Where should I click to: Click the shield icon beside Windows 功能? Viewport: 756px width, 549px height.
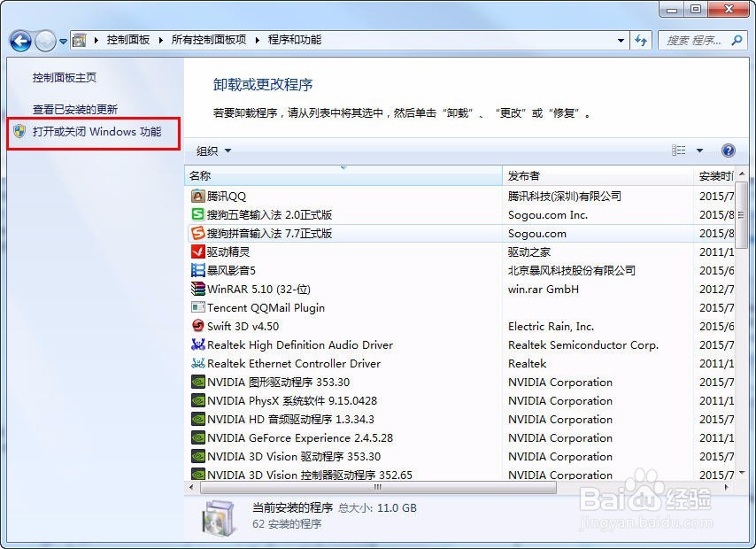point(19,131)
